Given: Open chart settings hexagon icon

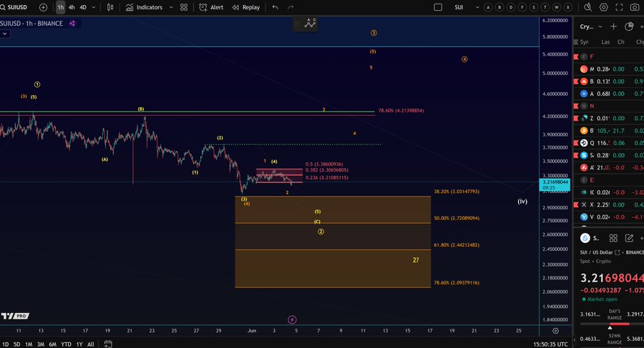Looking at the screenshot, I should pos(604,7).
